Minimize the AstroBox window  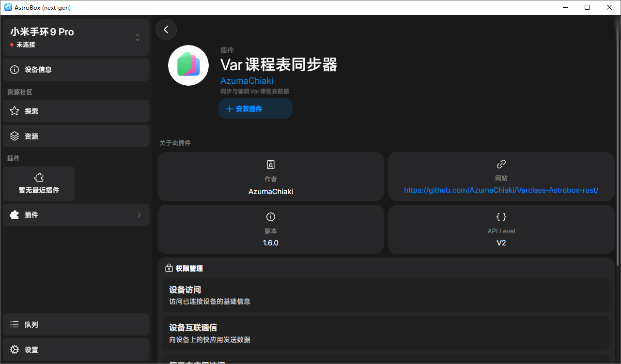(565, 7)
